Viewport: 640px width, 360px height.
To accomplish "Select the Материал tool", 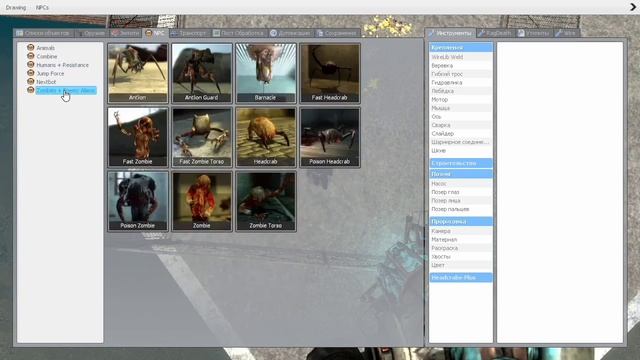I will (461, 240).
